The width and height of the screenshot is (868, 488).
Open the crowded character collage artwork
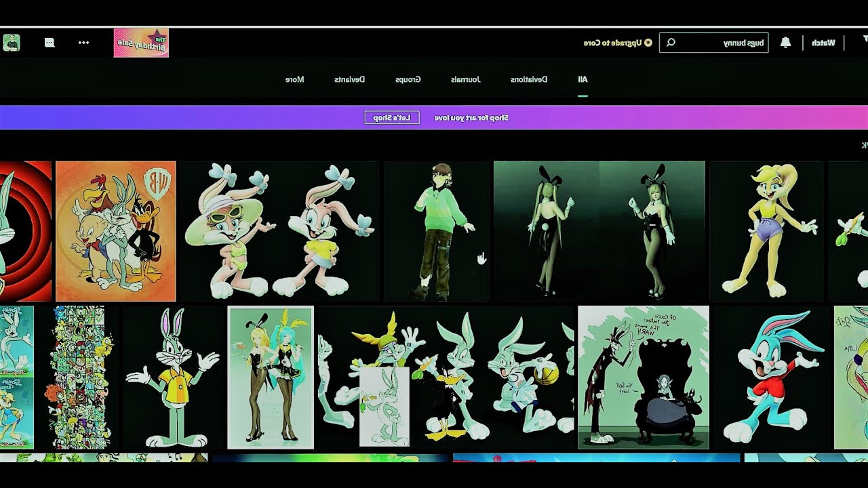[x=78, y=378]
